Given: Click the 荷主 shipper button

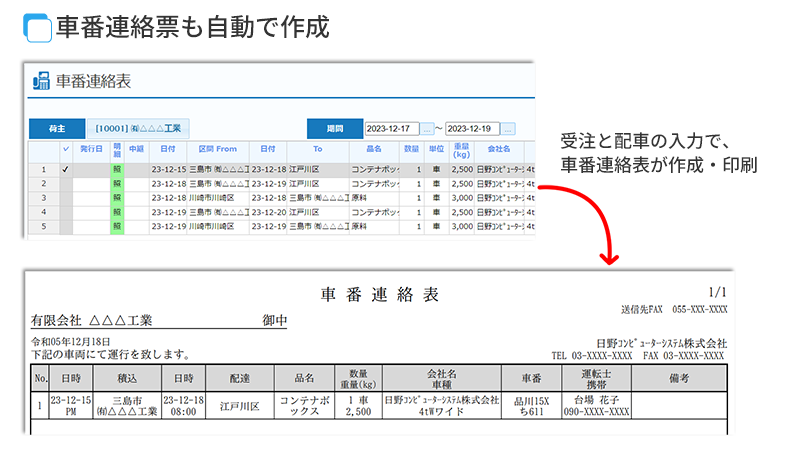Looking at the screenshot, I should (x=57, y=129).
